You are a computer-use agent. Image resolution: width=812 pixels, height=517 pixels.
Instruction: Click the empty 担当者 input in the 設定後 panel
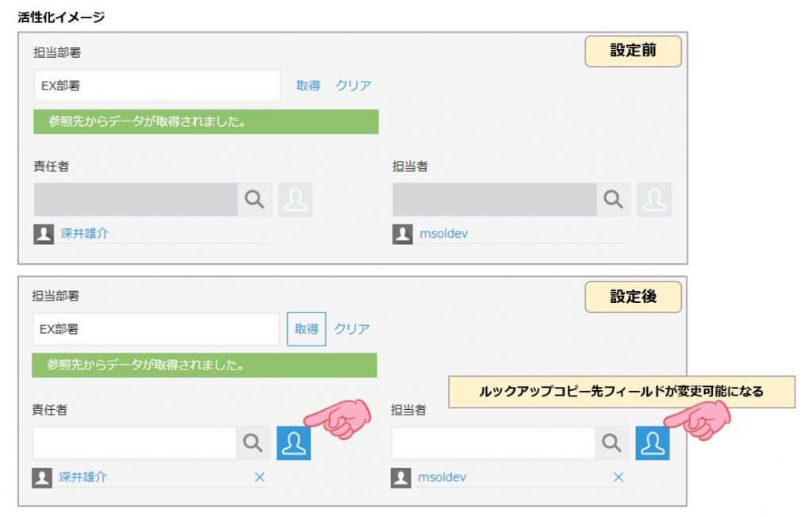pos(493,443)
